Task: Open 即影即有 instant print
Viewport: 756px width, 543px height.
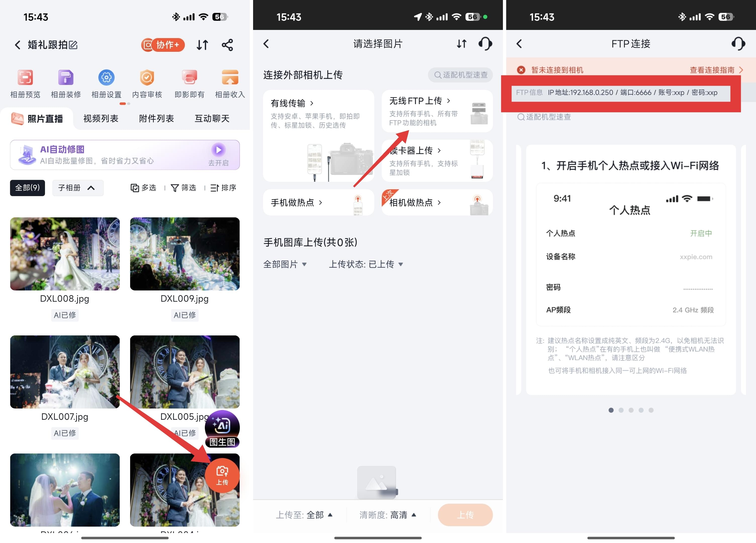Action: click(189, 84)
